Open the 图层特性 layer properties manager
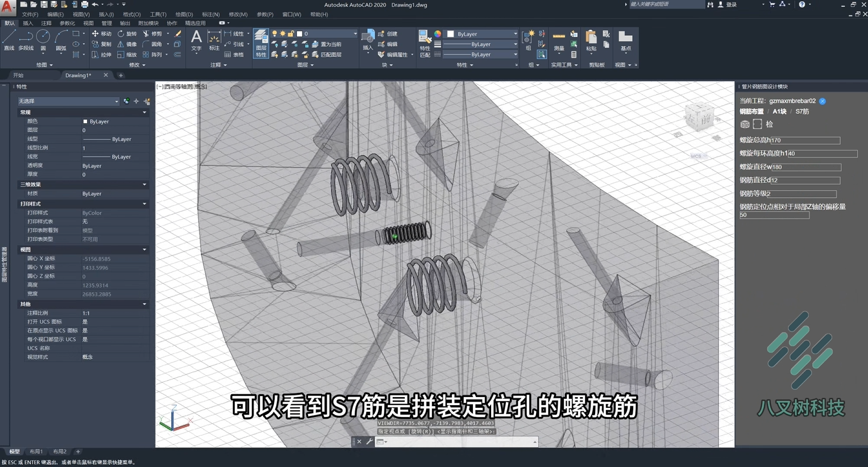 [x=261, y=44]
